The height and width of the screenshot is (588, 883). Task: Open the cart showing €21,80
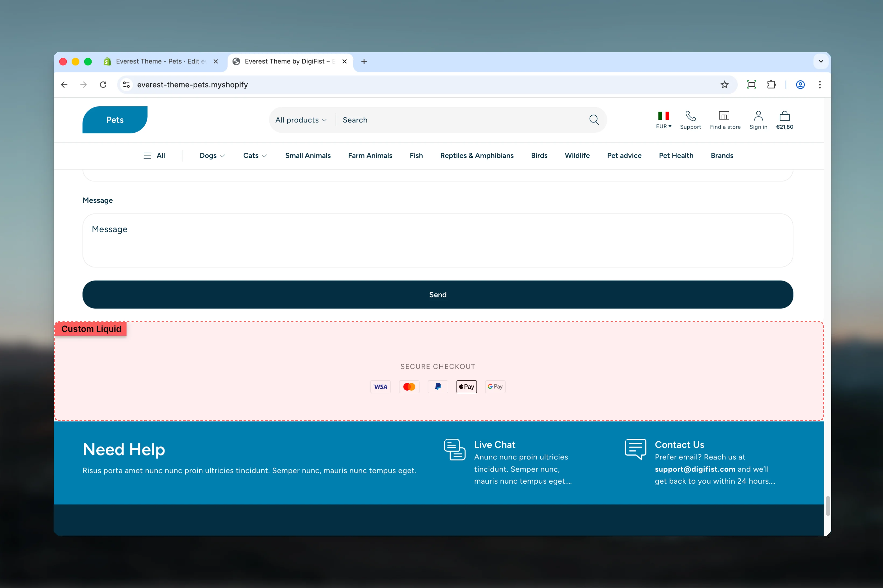tap(785, 121)
